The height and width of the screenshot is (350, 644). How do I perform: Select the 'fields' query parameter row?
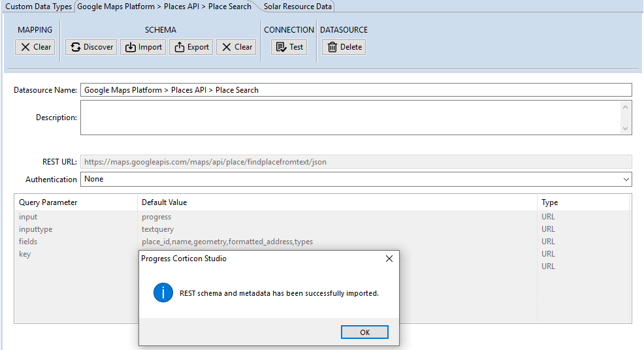pyautogui.click(x=322, y=241)
